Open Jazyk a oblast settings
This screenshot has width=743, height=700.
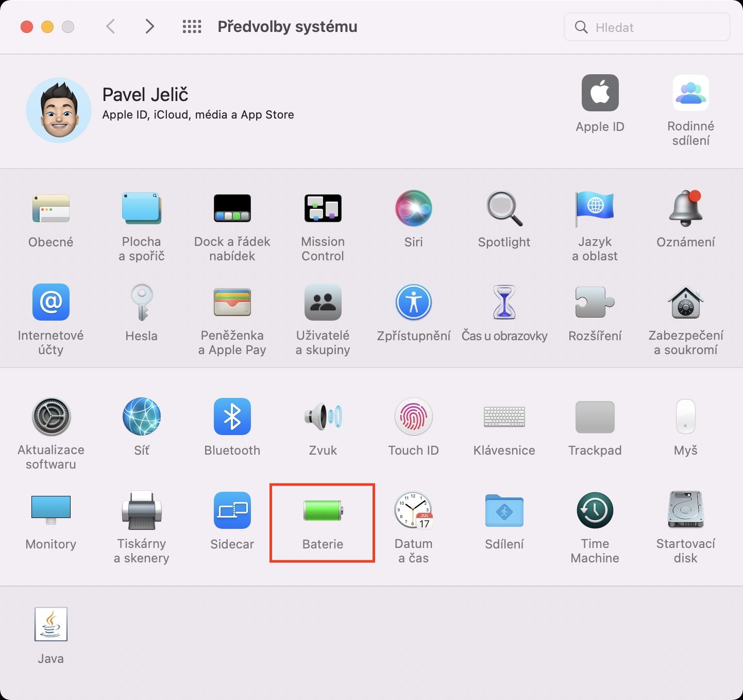click(x=595, y=209)
